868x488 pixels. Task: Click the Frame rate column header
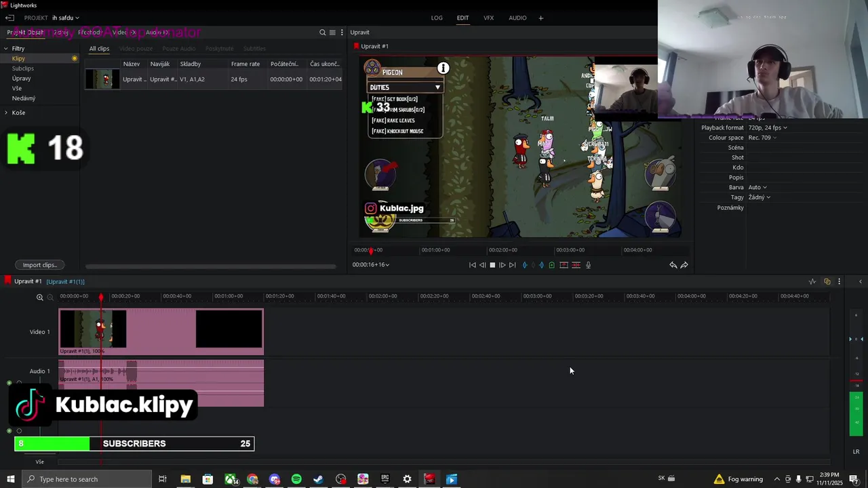coord(245,64)
